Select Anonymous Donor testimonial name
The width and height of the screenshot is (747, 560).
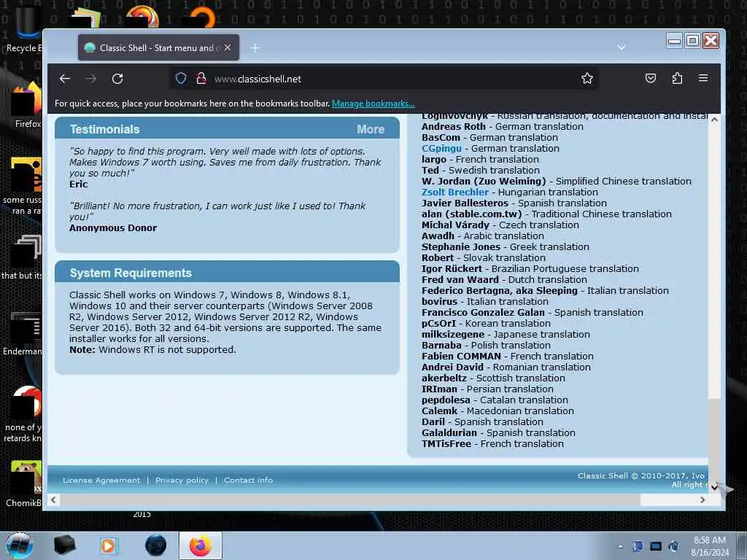(113, 227)
